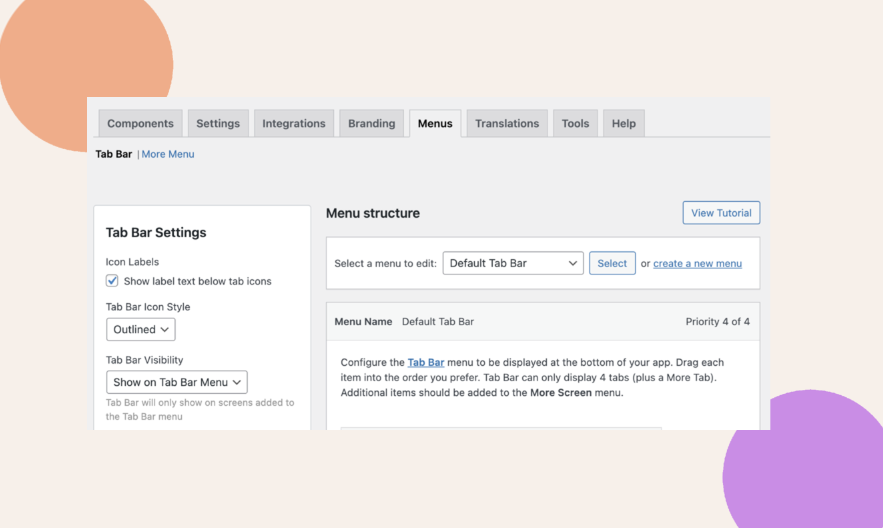Select the Menus tab
Viewport: 883px width, 528px height.
coord(435,123)
